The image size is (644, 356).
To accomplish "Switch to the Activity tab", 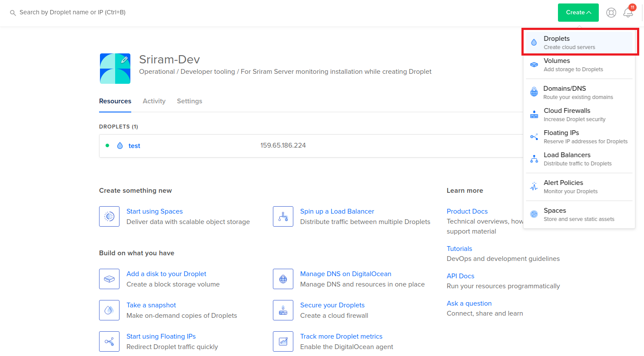I will pos(154,101).
